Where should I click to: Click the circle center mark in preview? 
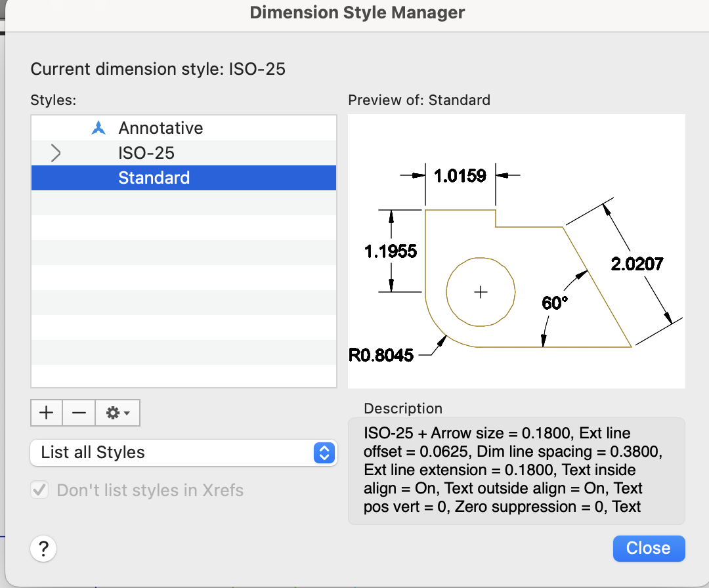click(481, 292)
